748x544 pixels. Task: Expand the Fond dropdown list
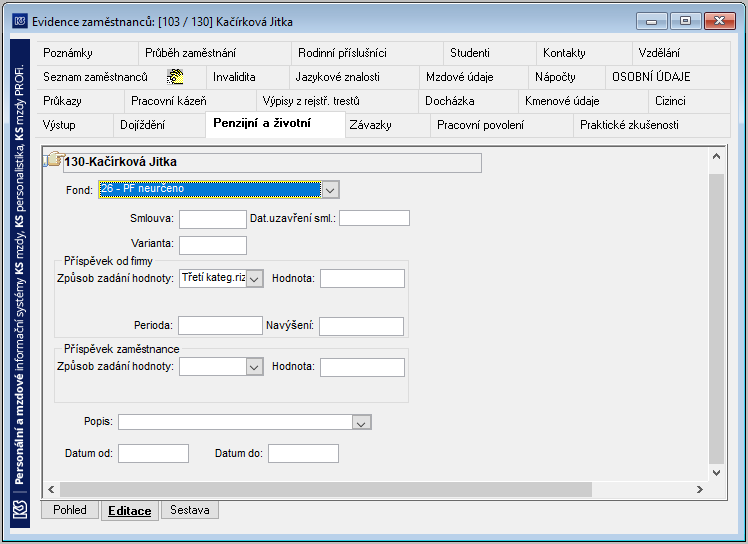click(330, 190)
